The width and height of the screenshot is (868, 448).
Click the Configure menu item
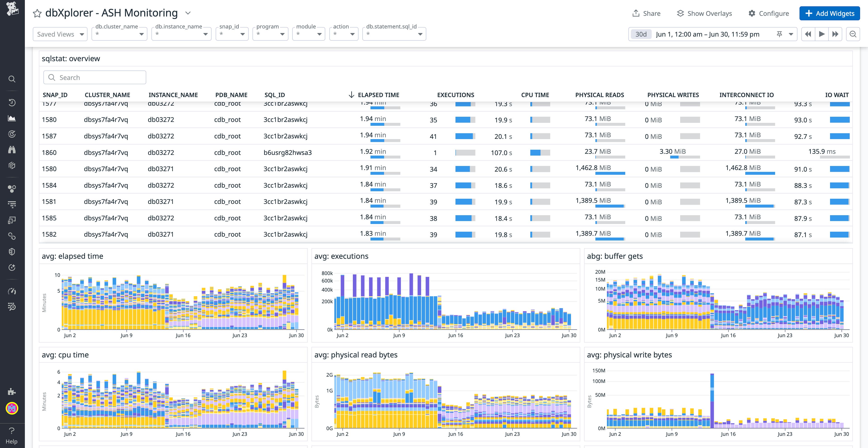point(769,14)
